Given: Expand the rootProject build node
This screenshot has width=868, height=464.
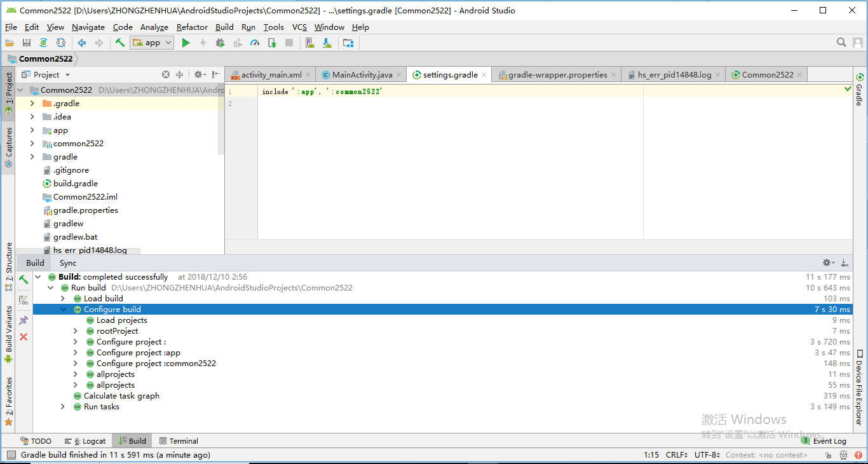Looking at the screenshot, I should 76,331.
